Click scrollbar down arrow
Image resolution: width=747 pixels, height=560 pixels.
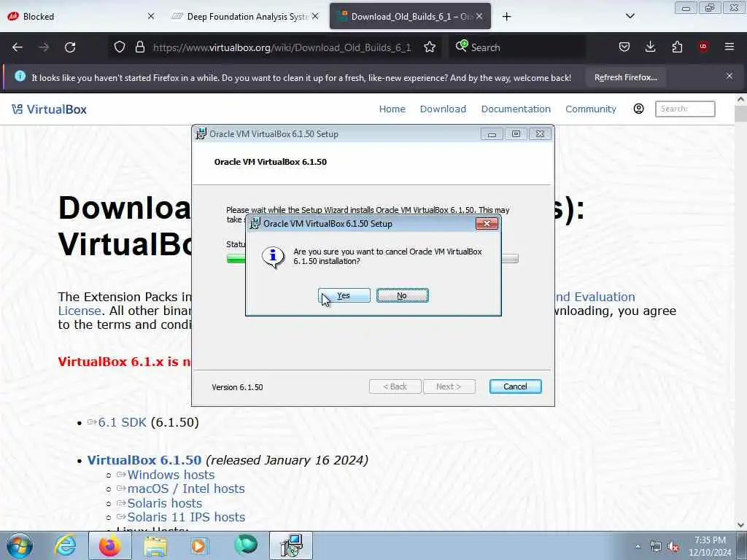(741, 525)
